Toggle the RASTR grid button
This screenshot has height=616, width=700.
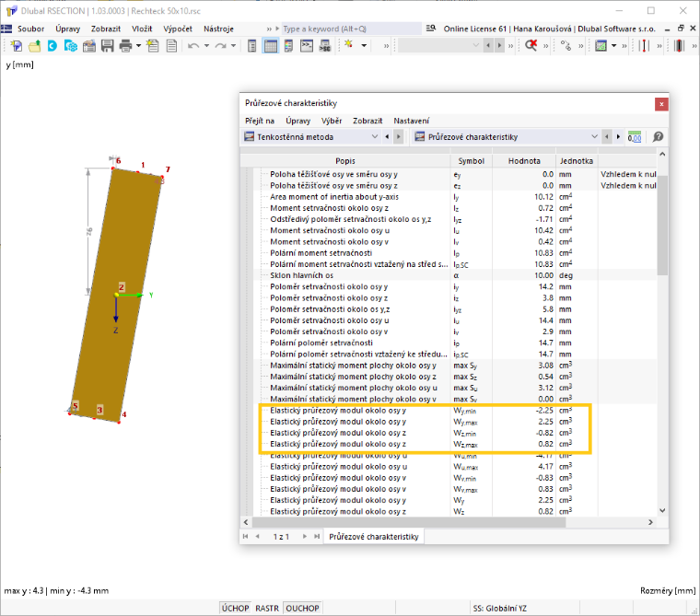[267, 608]
